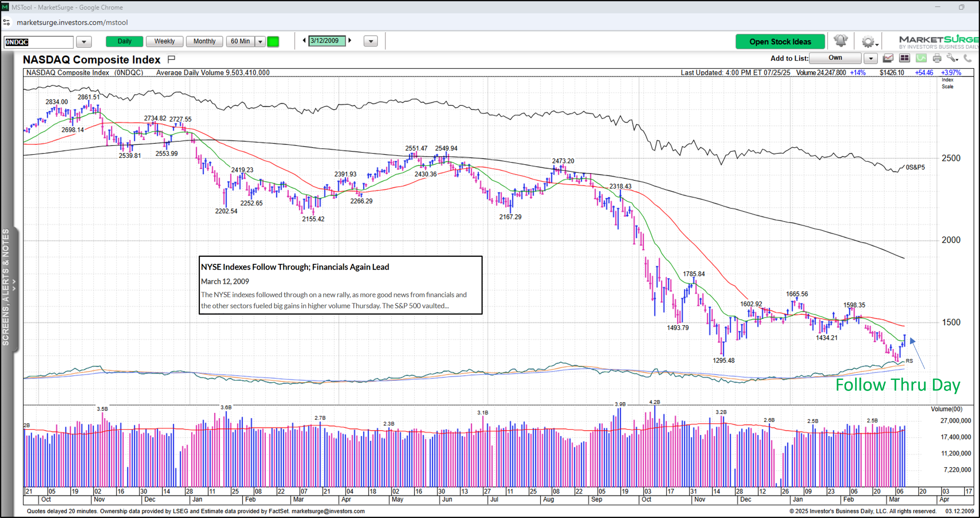Switch to the Weekly chart view
Image resolution: width=980 pixels, height=518 pixels.
coord(164,41)
